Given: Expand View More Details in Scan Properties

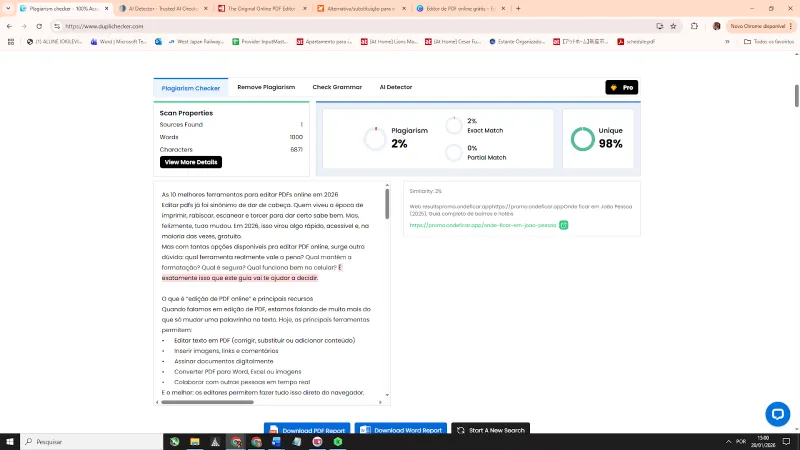Looking at the screenshot, I should coord(190,162).
